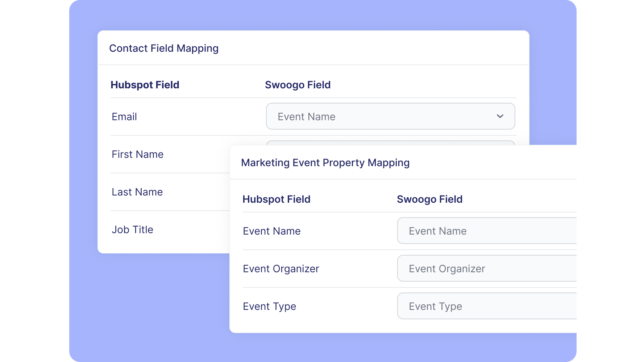Click Swoogo Field header in Contact Field Mapping
Viewport: 644px width, 362px height.
pos(298,85)
